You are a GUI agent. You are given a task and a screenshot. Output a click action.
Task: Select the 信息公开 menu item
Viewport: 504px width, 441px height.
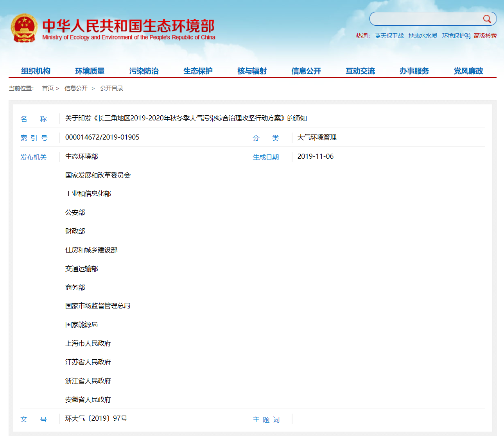coord(306,71)
